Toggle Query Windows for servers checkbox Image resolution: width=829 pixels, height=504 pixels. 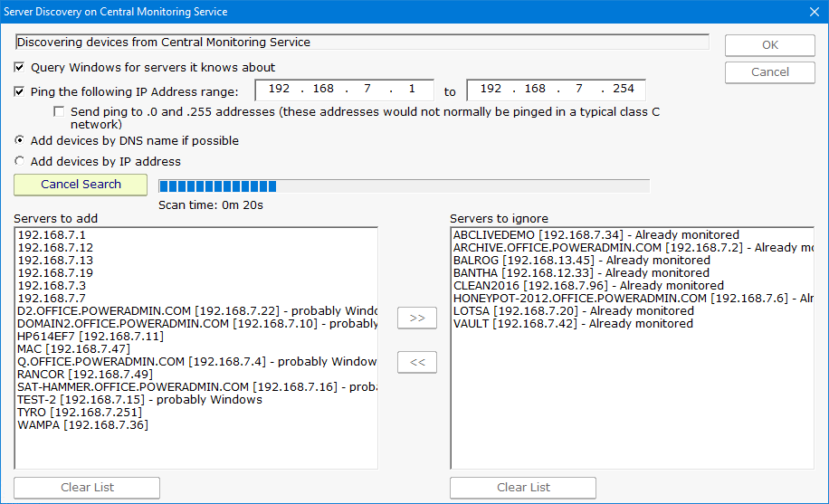(19, 68)
